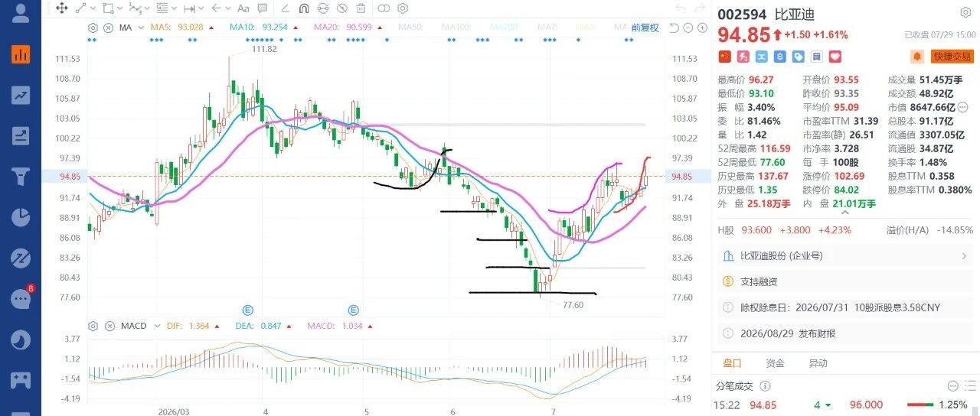Click the first E earnings marker on chart
Image resolution: width=980 pixels, height=416 pixels.
tap(247, 310)
